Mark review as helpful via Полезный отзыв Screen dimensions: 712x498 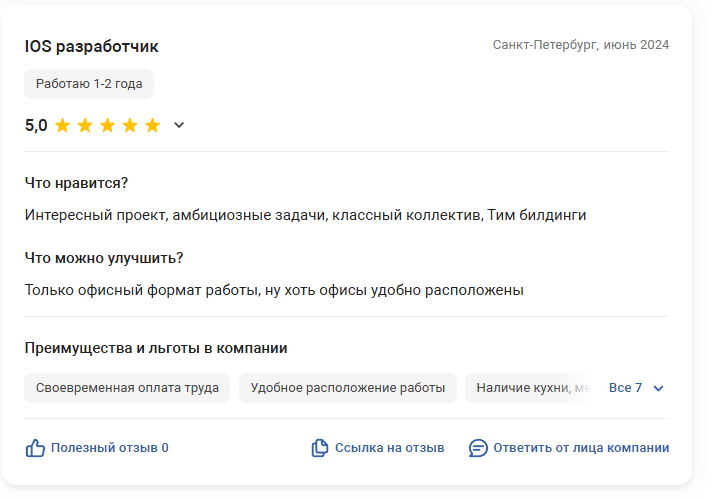point(110,448)
